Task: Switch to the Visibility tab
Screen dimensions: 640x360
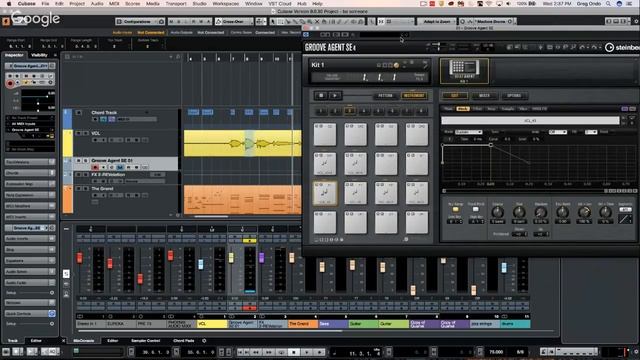Action: (x=40, y=55)
